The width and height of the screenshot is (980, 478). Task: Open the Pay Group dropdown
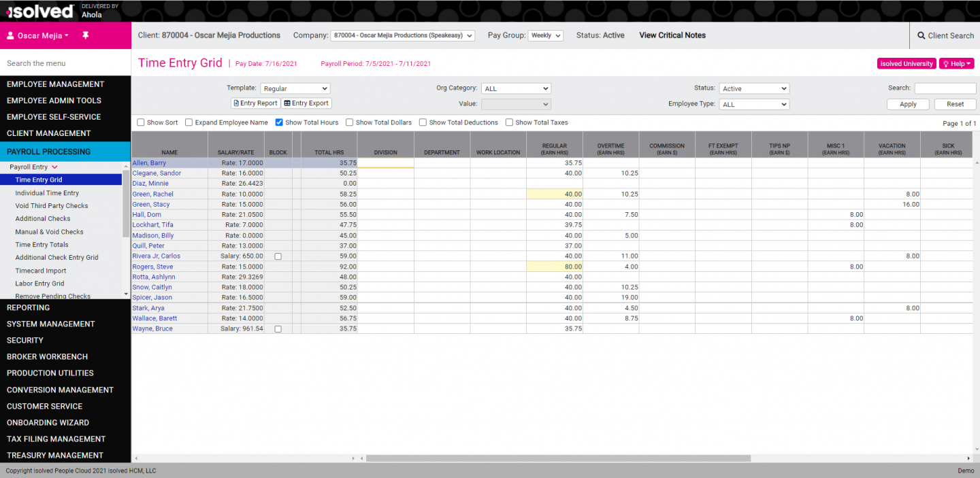545,35
